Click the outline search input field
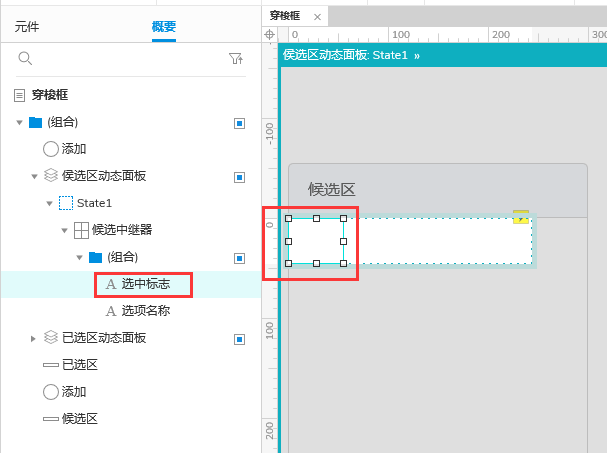607x453 pixels. [x=131, y=59]
